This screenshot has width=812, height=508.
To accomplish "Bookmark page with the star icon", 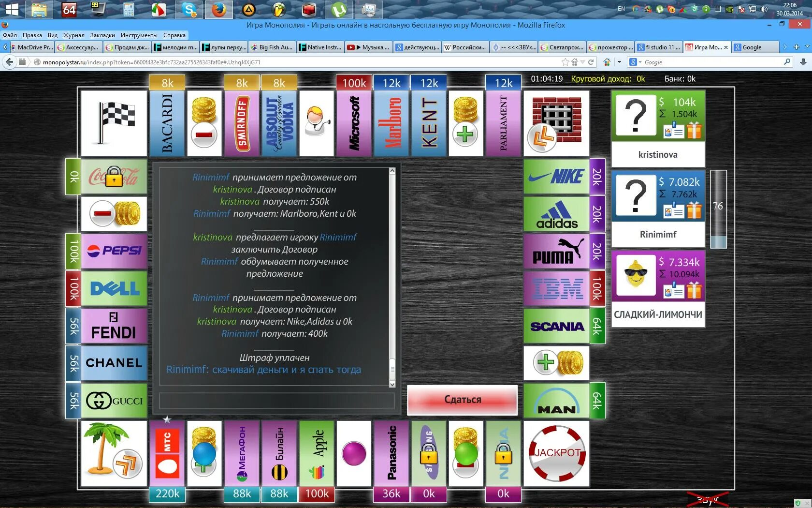I will point(565,62).
